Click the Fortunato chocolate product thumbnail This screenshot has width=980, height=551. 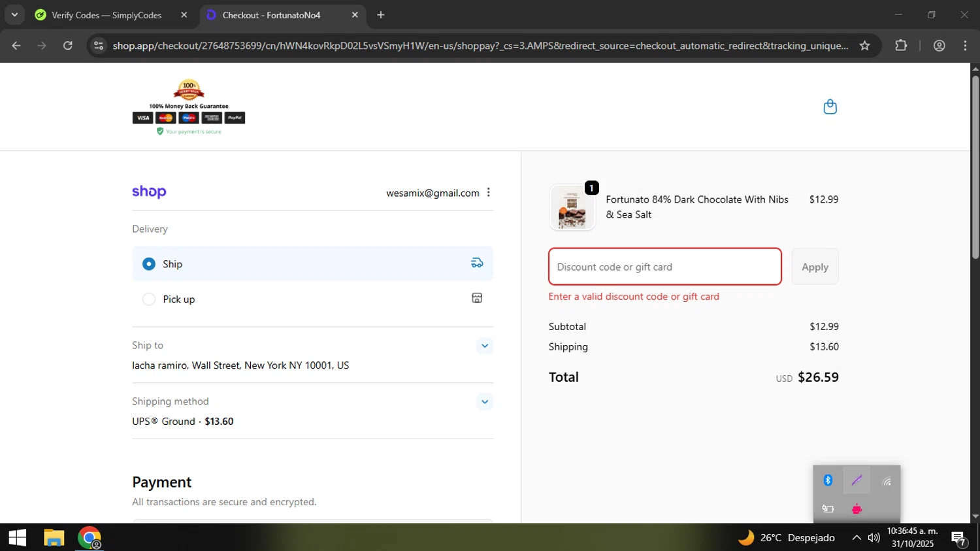[572, 207]
